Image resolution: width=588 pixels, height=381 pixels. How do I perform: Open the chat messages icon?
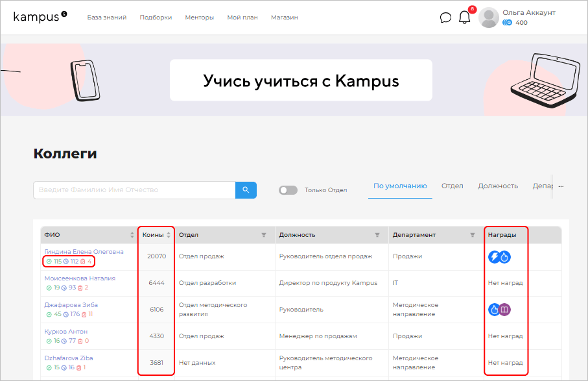click(x=445, y=18)
